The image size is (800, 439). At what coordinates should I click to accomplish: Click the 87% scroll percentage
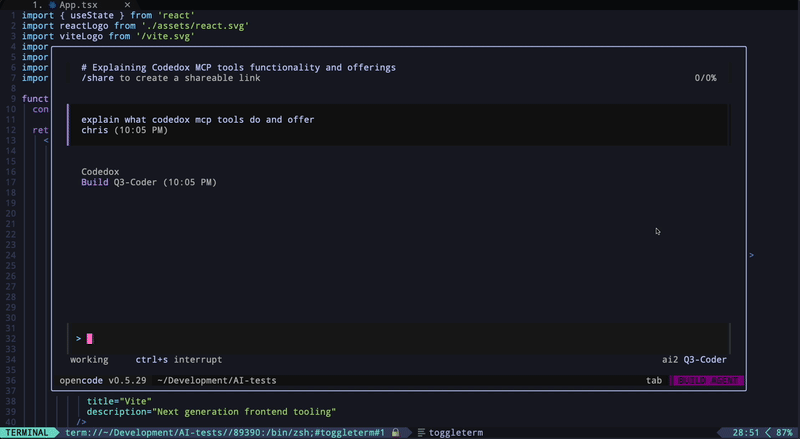(784, 432)
